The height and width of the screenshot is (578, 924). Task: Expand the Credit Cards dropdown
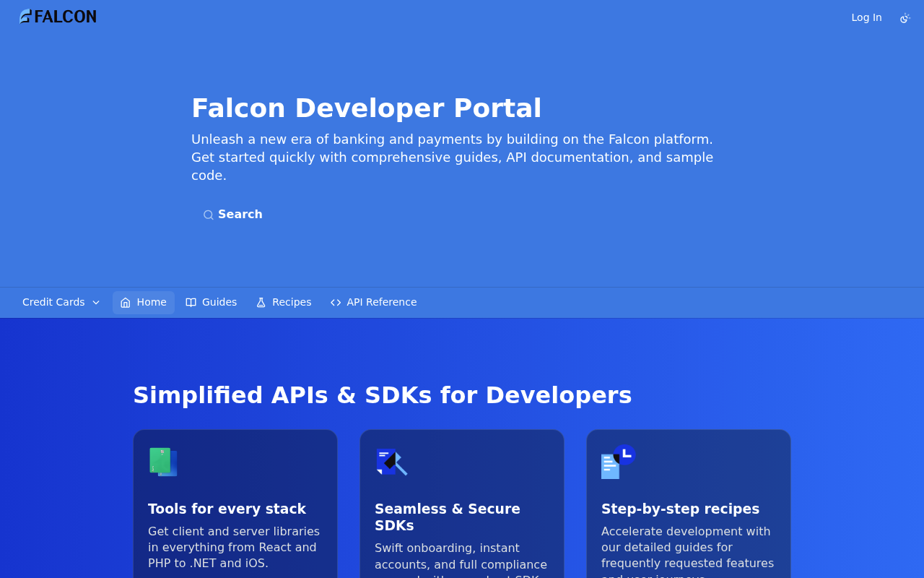pos(61,302)
